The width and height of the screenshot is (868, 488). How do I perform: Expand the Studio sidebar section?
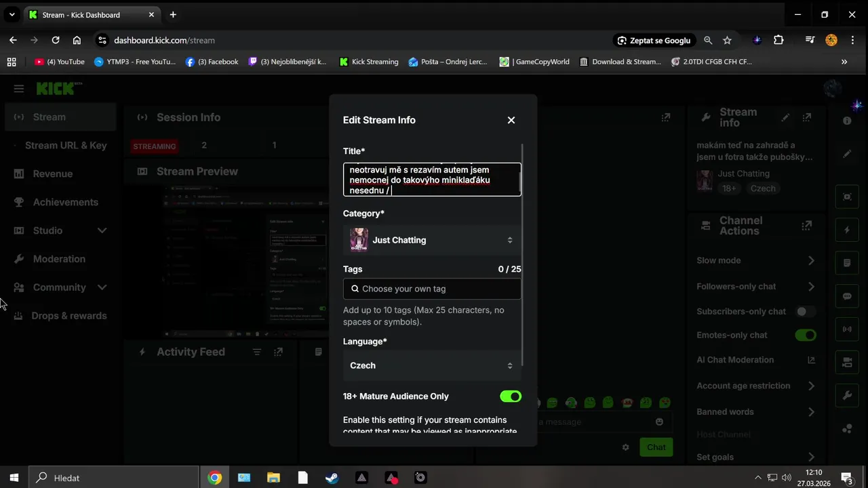coord(102,230)
